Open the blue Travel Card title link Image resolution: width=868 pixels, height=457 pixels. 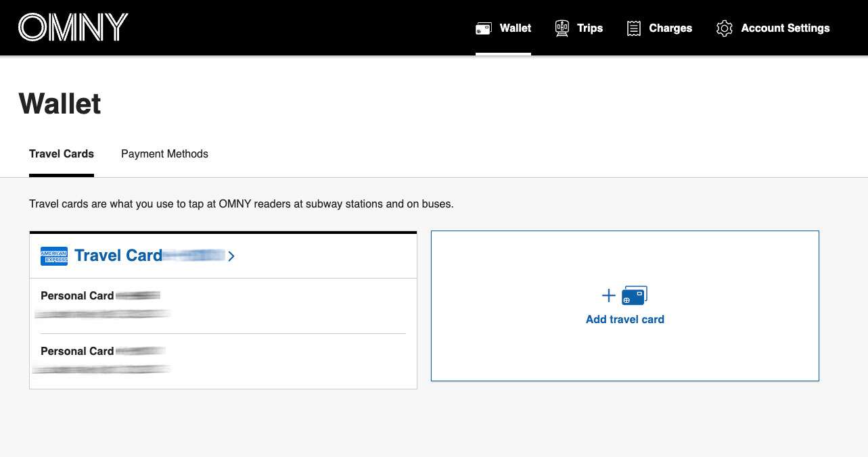coord(118,256)
